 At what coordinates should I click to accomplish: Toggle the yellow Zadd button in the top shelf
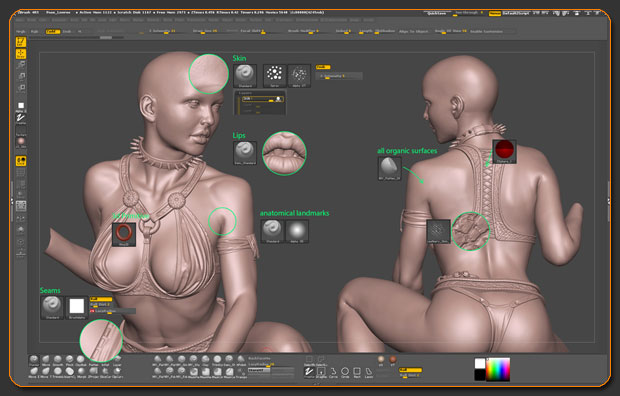pyautogui.click(x=53, y=31)
